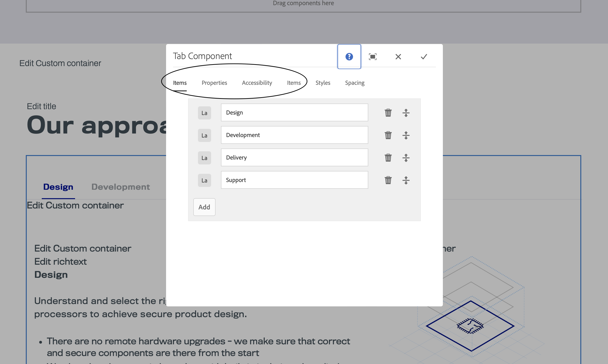This screenshot has width=608, height=364.
Task: Click the Add button to create a new item
Action: (204, 207)
